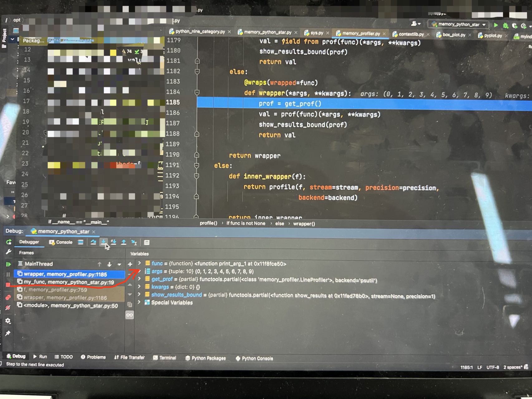Step Into My Code icon
The width and height of the screenshot is (532, 399).
pyautogui.click(x=114, y=242)
